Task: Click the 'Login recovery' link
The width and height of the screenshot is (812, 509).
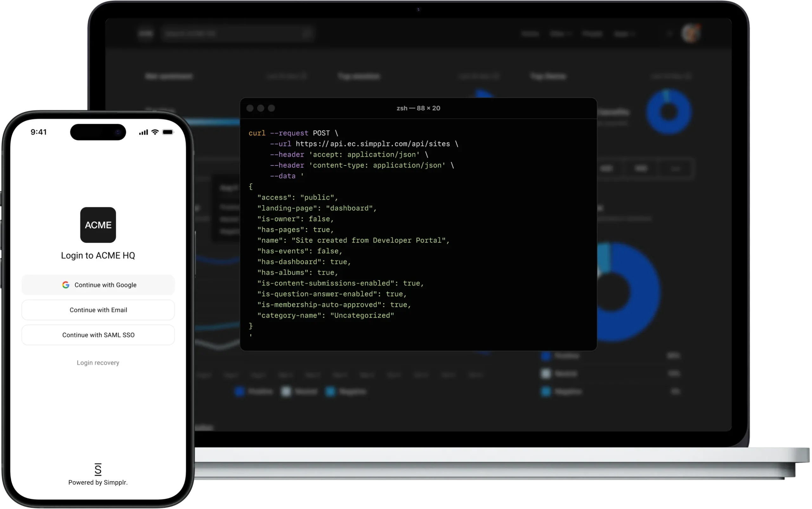Action: pyautogui.click(x=98, y=362)
